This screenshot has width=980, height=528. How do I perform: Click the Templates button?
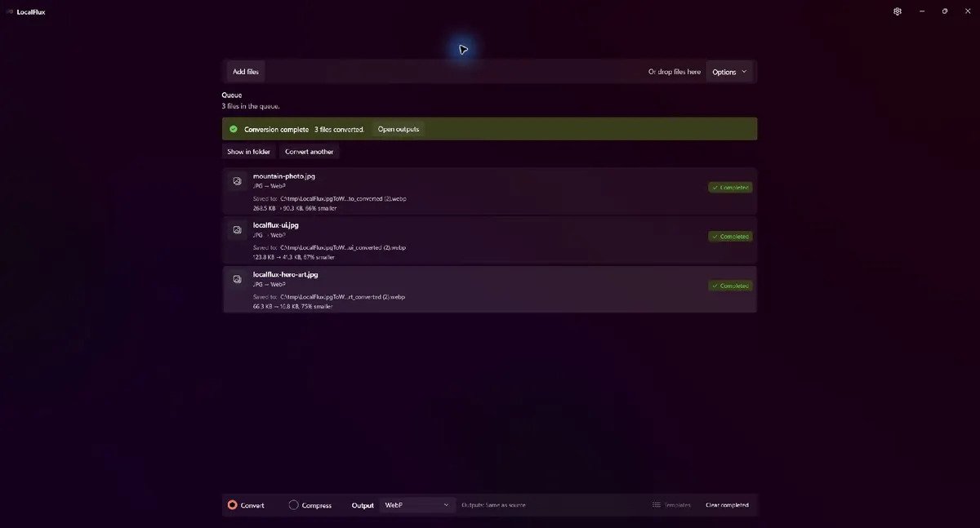[671, 505]
